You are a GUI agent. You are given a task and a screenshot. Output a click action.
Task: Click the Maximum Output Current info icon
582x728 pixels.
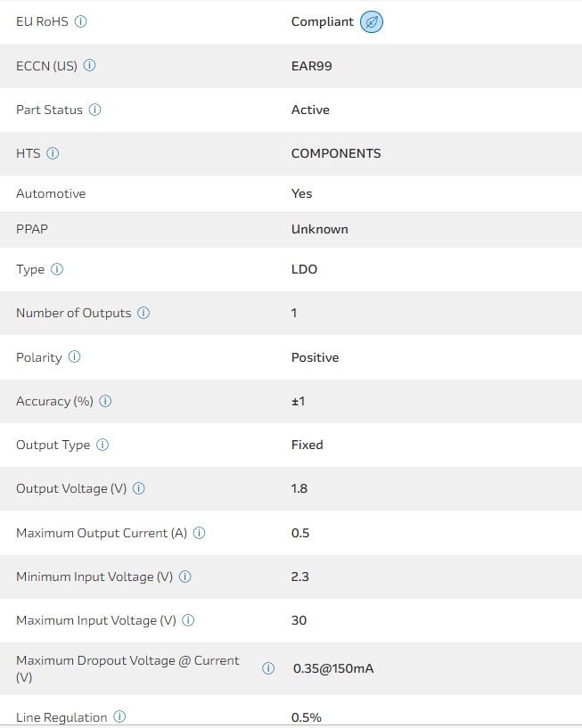point(200,533)
